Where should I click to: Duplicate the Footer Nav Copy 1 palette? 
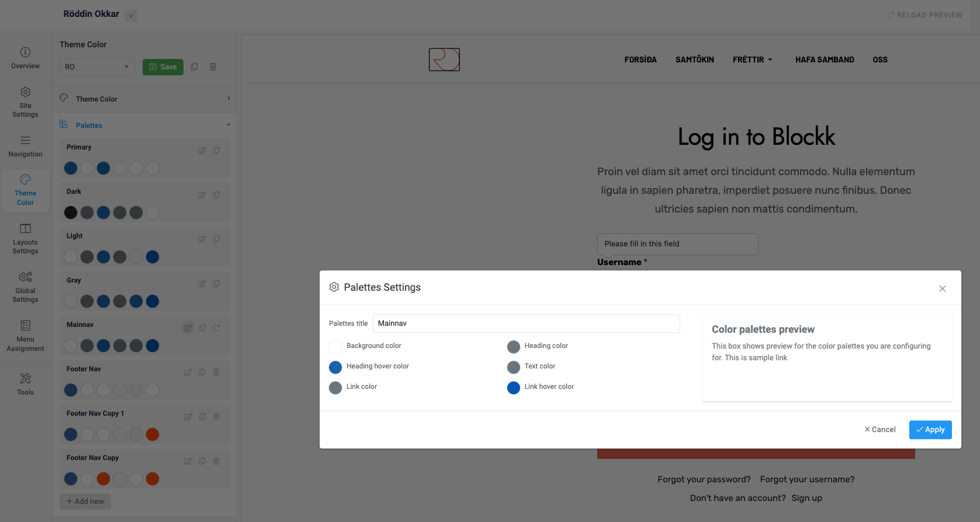tap(202, 417)
